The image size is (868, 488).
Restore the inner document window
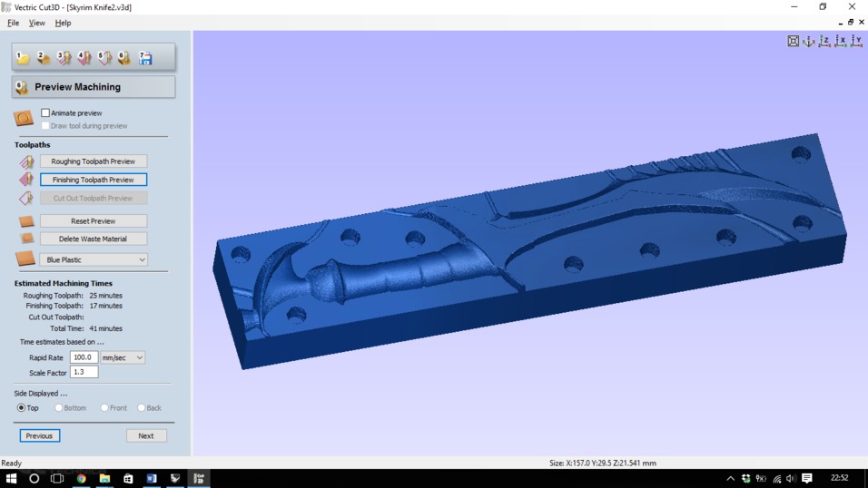pos(851,23)
